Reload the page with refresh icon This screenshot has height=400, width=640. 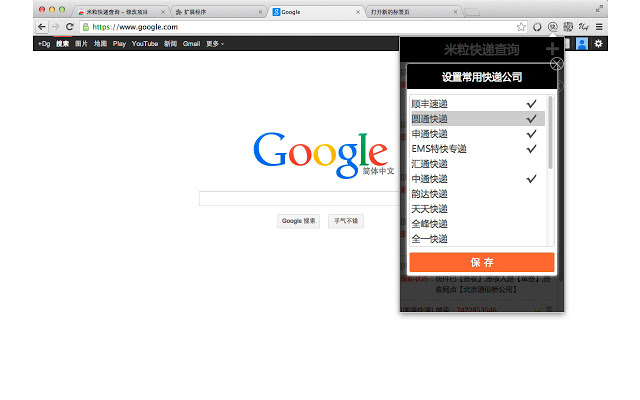pyautogui.click(x=69, y=27)
